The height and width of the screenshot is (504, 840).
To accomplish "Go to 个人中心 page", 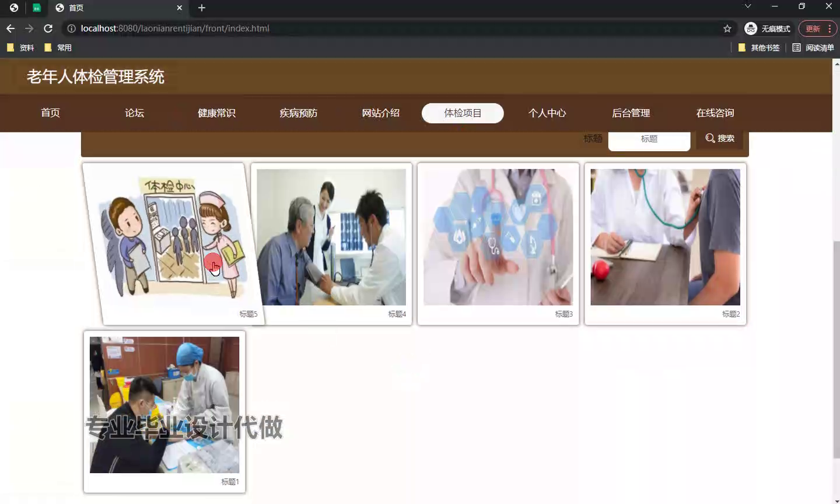I will (547, 113).
